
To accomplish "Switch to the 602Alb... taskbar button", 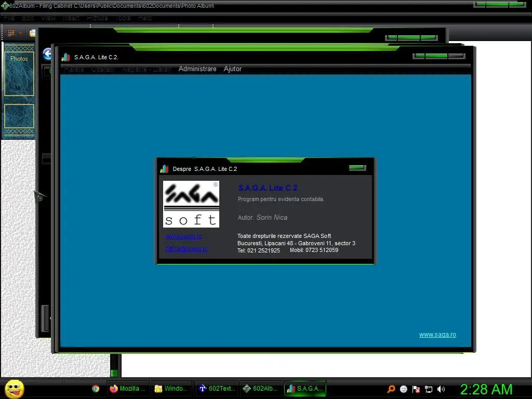I will coord(261,389).
